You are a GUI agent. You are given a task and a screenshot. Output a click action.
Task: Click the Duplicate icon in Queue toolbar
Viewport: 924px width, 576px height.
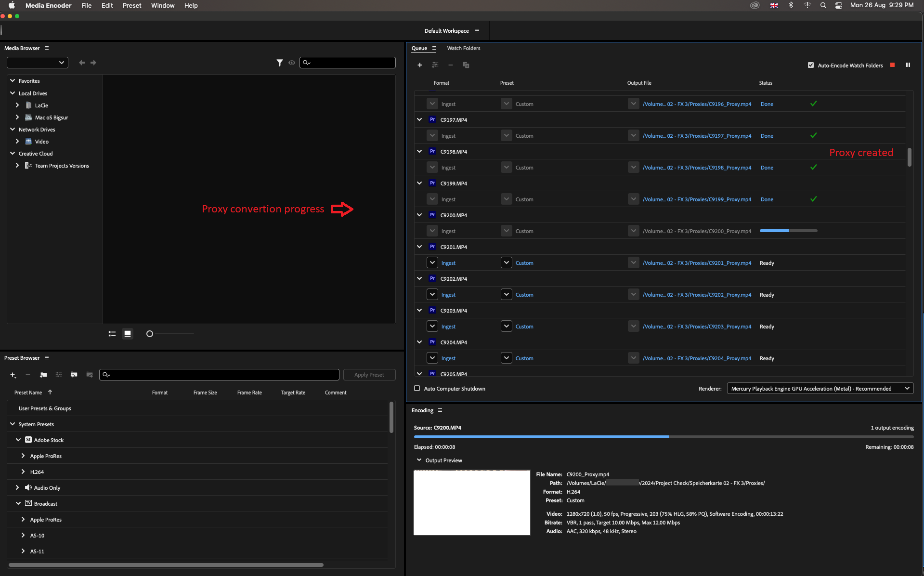pyautogui.click(x=466, y=65)
